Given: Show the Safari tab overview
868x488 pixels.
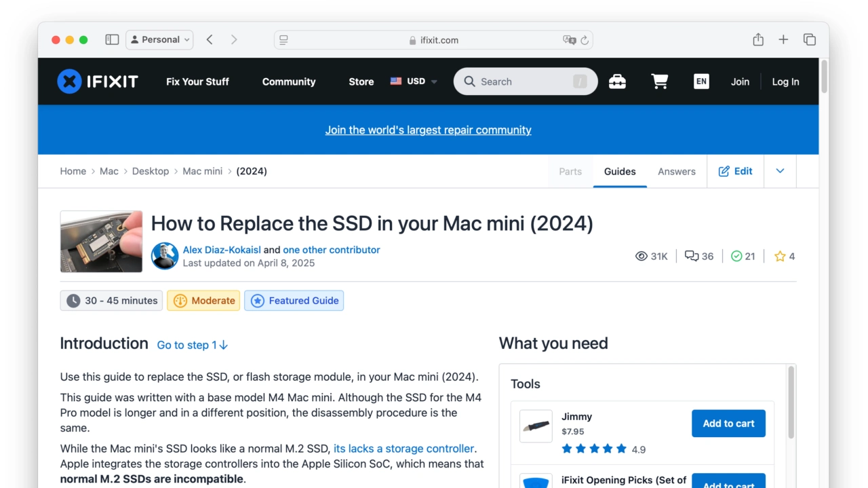Looking at the screenshot, I should (x=809, y=40).
